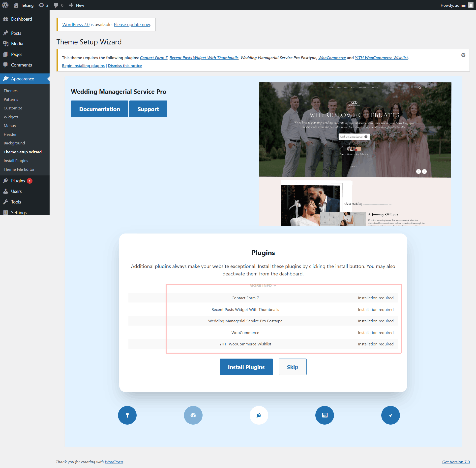
Task: Select the Wedding Managerial Service Pro Posttype row
Action: click(263, 321)
